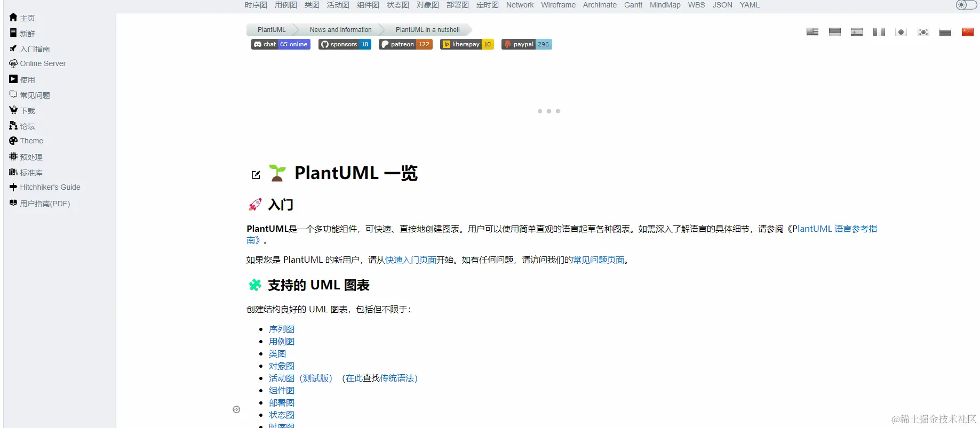Open the 组件图 top menu item

[x=368, y=5]
